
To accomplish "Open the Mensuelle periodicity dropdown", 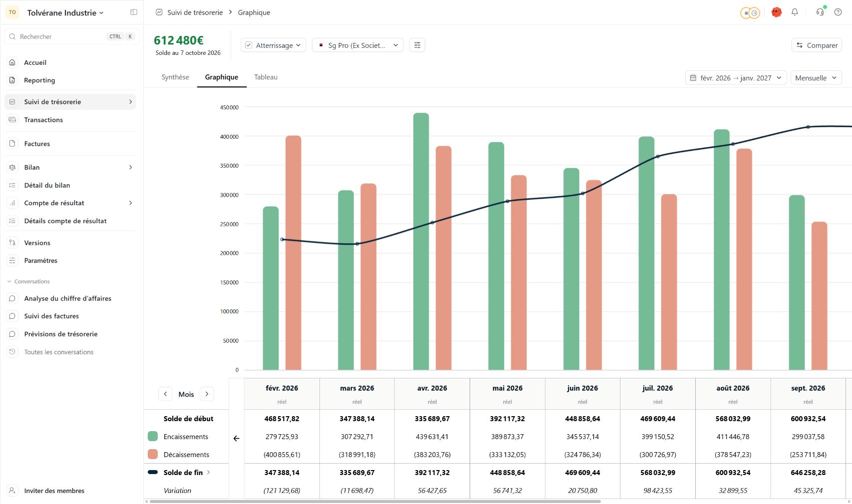I will (816, 78).
